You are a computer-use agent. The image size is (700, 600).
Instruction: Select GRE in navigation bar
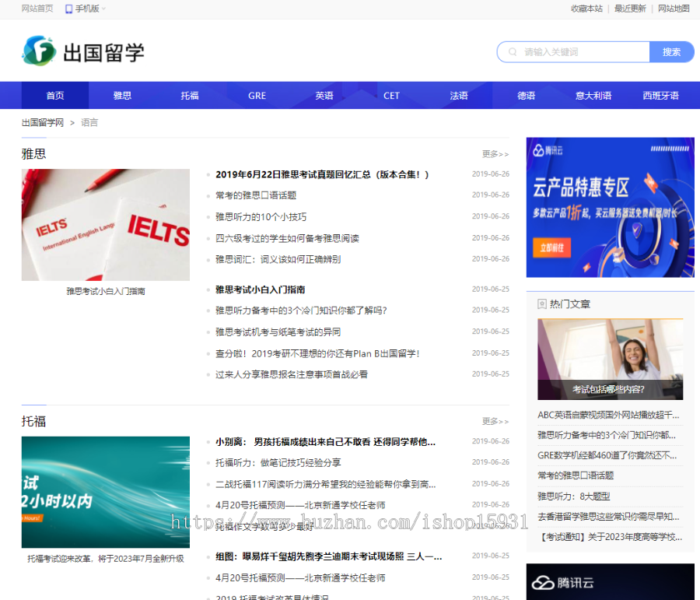257,95
